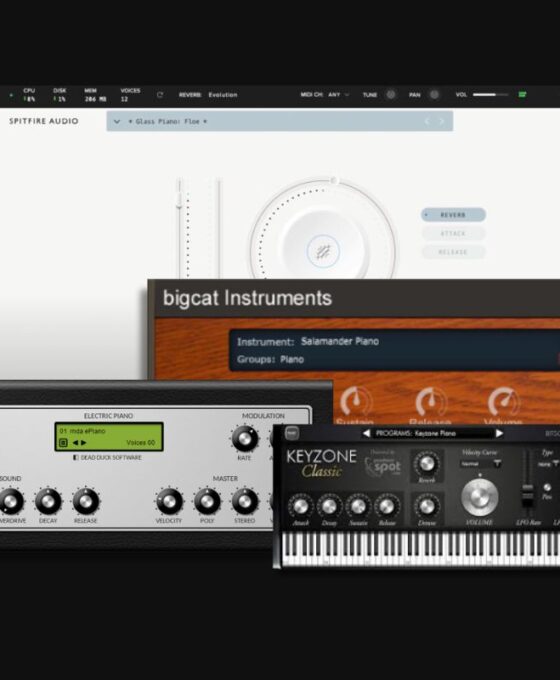This screenshot has height=680, width=560.
Task: Click the bigcat Instruments title
Action: point(247,298)
